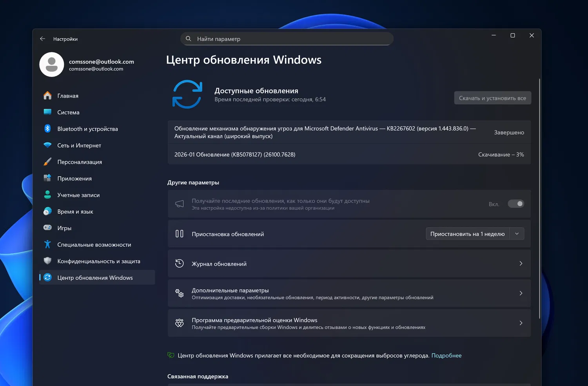The image size is (588, 386).
Task: Click the Insider Program hearts icon
Action: click(180, 323)
